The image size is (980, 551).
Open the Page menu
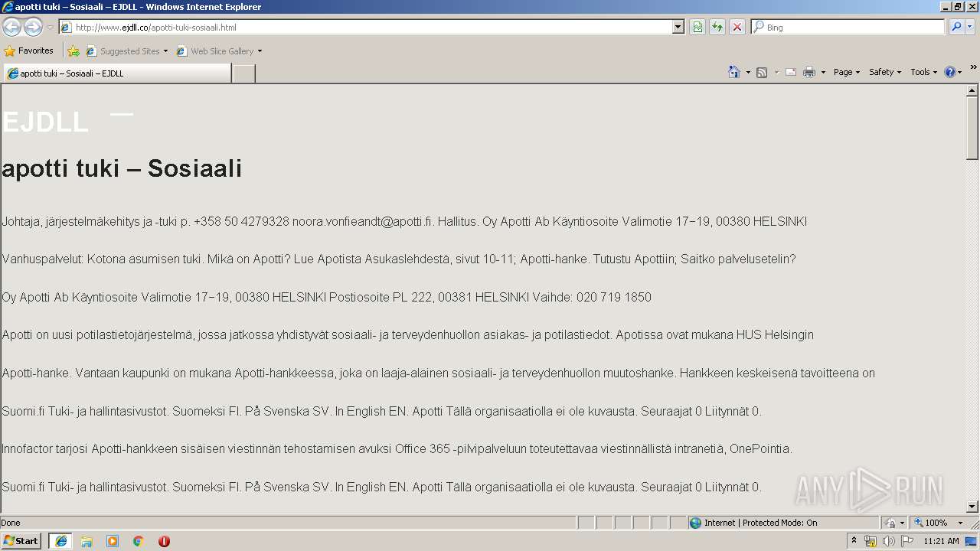click(847, 72)
